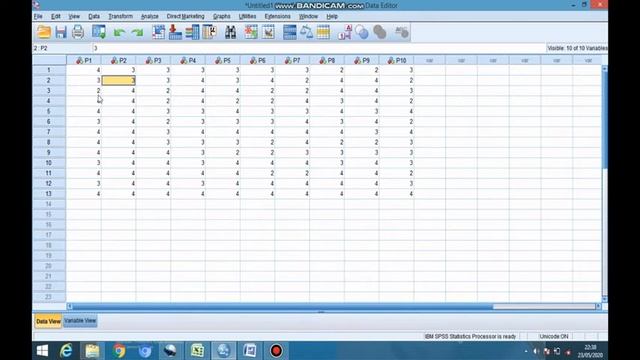
Task: Select the P1 column header
Action: [84, 60]
